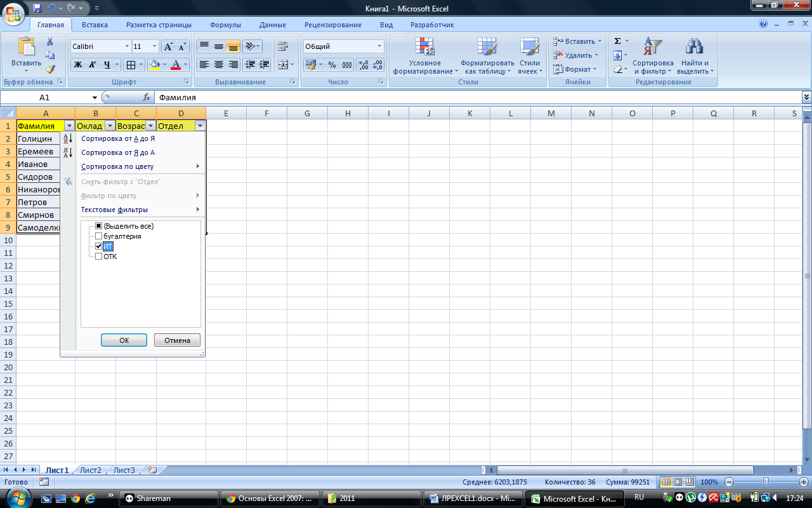Click the formula bar containing Фамилия
812x508 pixels.
[x=477, y=98]
